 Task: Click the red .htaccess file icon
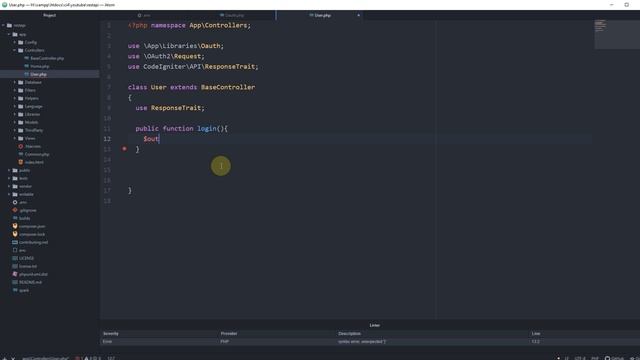(21, 146)
